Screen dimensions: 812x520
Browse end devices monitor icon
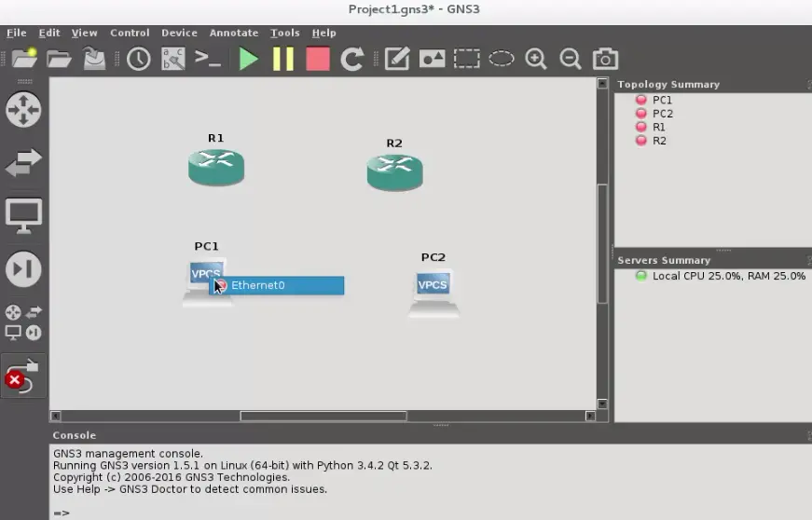click(x=23, y=216)
